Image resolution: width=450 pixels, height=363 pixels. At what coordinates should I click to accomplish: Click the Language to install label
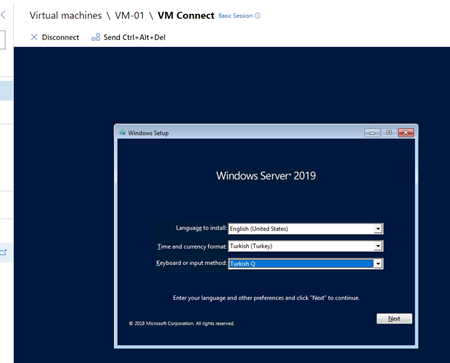pos(201,228)
